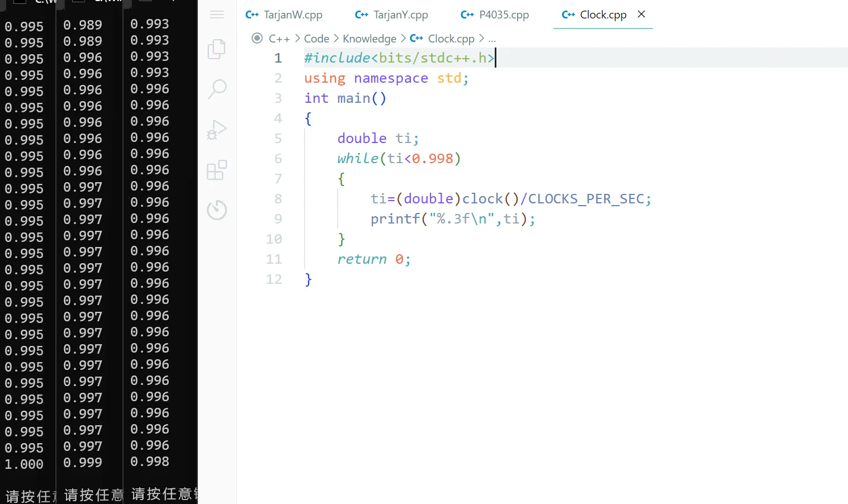Open the Clock.cpp breadcrumb item
Screen dimensions: 848x504
pyautogui.click(x=451, y=39)
